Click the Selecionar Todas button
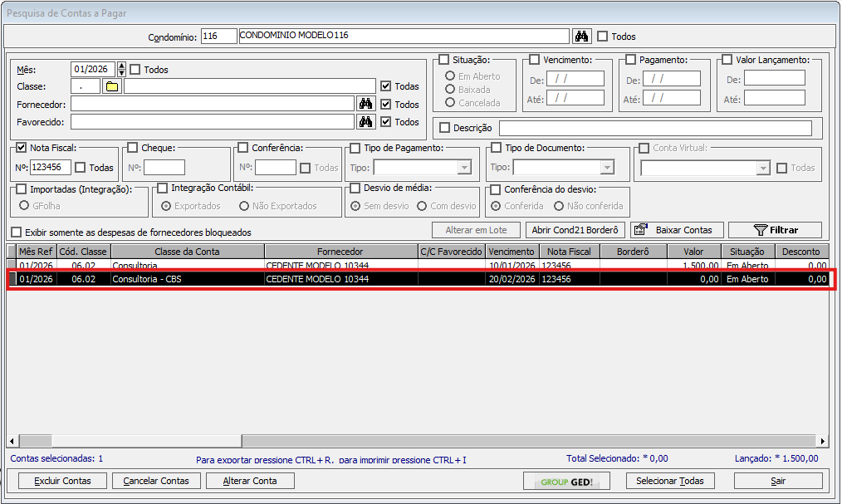Screen dimensions: 842x504 pos(670,481)
